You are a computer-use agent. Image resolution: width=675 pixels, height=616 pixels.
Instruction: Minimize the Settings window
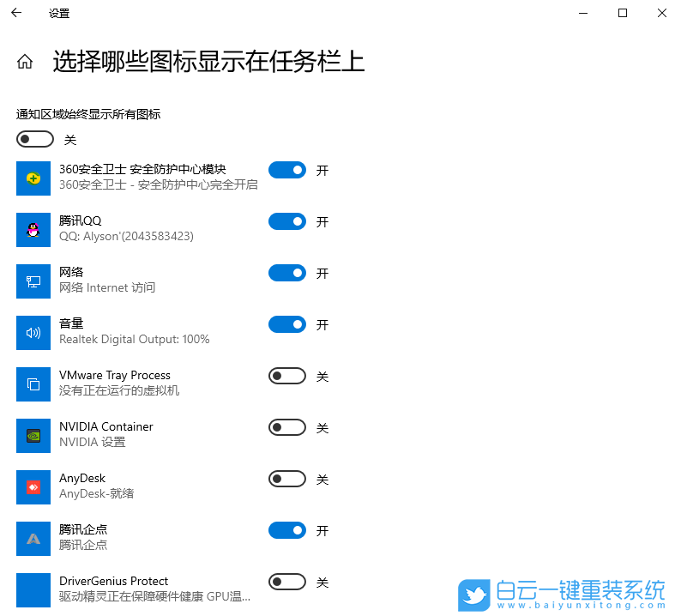[x=583, y=13]
